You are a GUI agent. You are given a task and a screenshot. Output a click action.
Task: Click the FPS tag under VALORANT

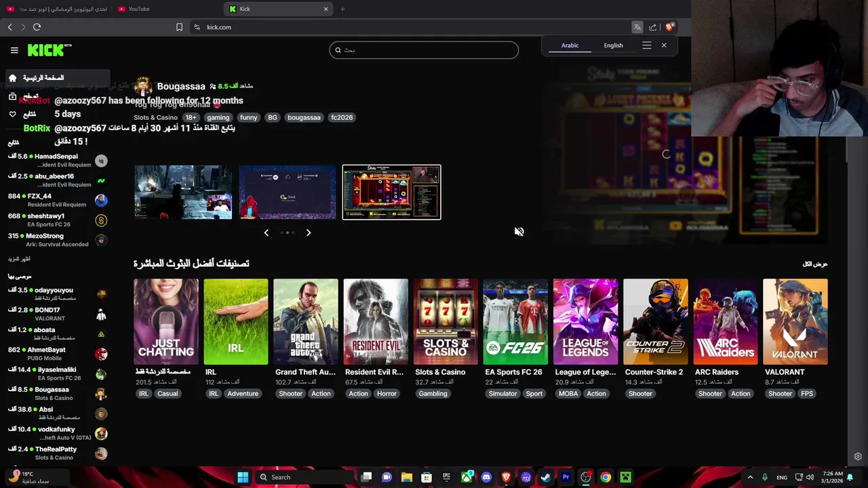tap(807, 394)
